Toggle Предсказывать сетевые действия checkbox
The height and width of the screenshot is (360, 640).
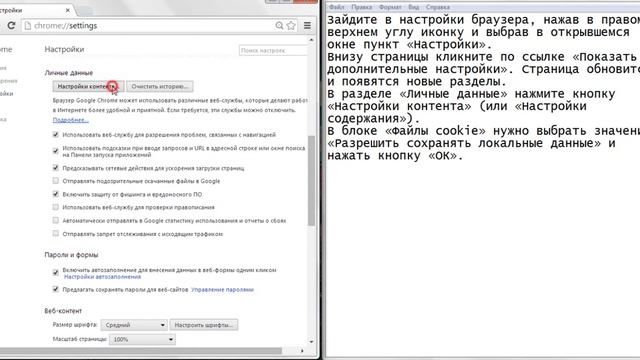(x=56, y=168)
